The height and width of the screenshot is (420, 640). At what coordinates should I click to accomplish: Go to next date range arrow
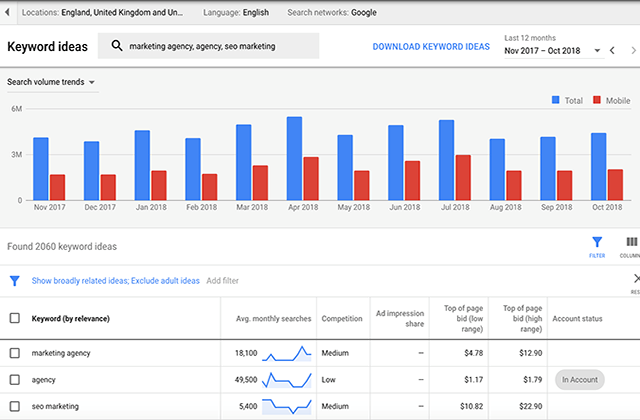point(634,50)
